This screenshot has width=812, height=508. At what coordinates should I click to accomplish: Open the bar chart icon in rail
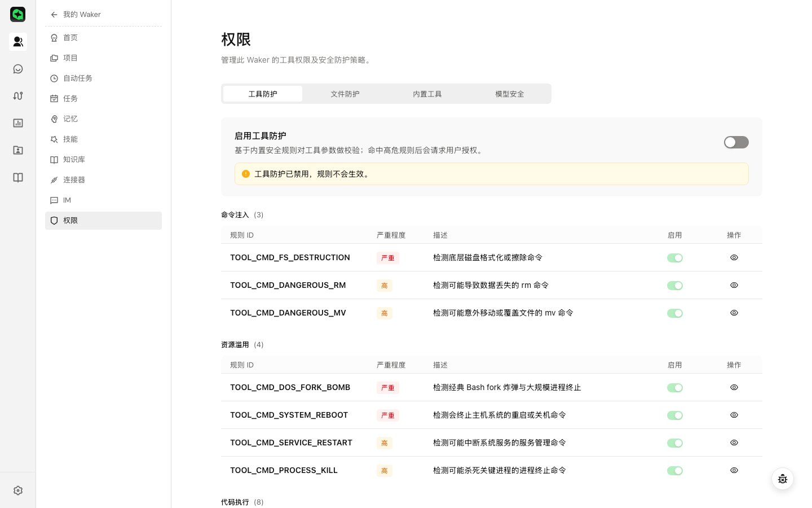pyautogui.click(x=18, y=123)
